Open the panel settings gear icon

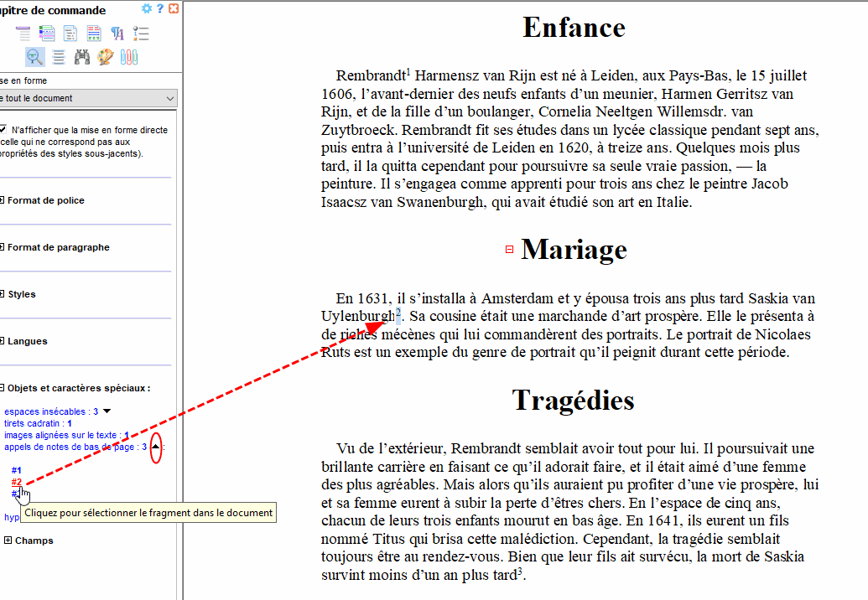point(147,9)
